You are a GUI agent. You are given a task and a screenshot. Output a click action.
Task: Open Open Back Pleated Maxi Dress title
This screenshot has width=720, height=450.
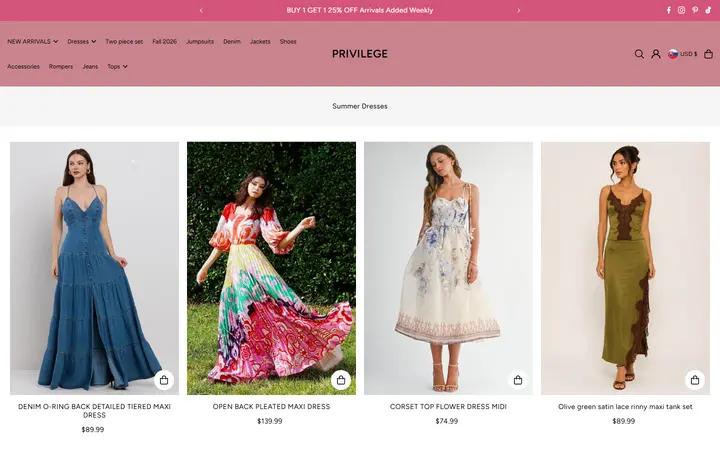[271, 406]
